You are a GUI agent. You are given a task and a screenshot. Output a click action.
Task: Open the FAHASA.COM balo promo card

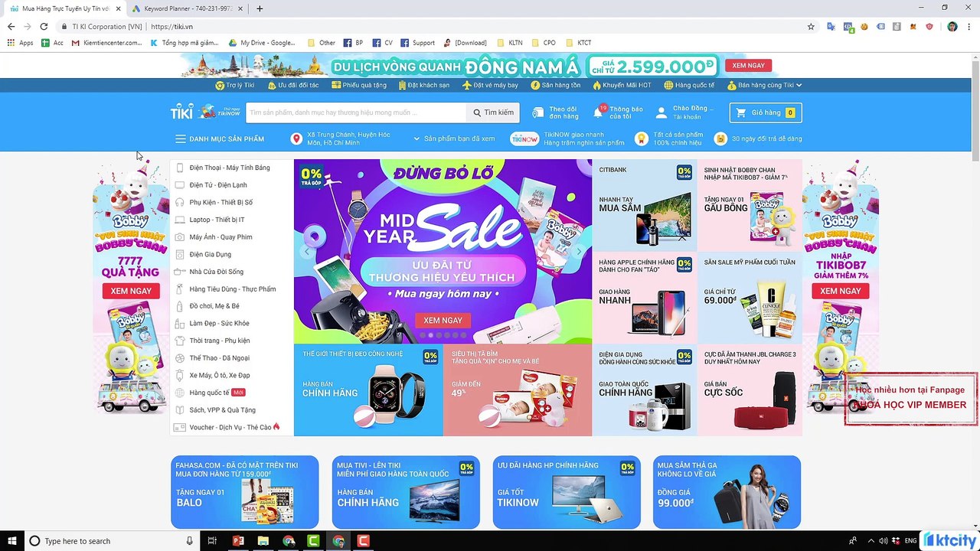(245, 492)
